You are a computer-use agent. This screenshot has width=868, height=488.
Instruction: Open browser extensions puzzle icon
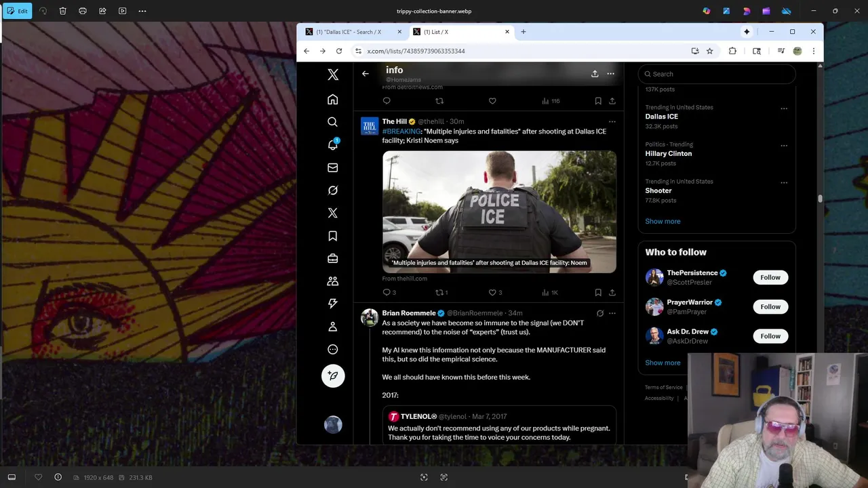(x=732, y=51)
